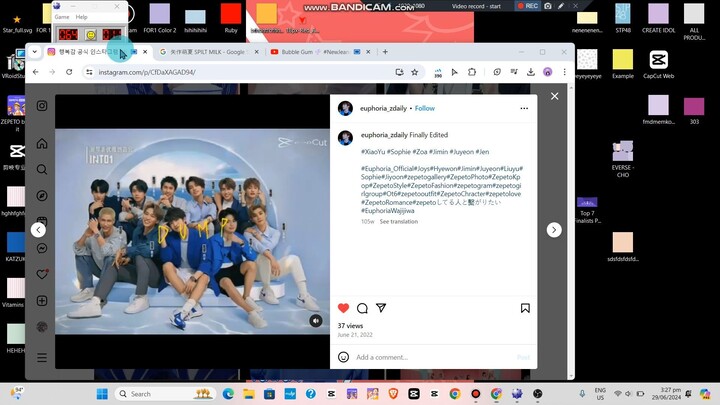Click the Post comment button

(x=523, y=357)
